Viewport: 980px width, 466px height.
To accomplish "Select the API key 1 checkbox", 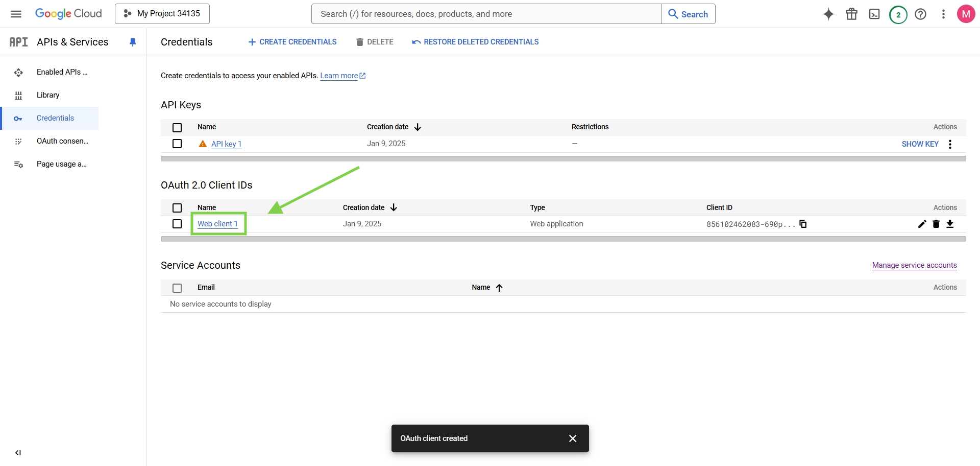I will [177, 144].
